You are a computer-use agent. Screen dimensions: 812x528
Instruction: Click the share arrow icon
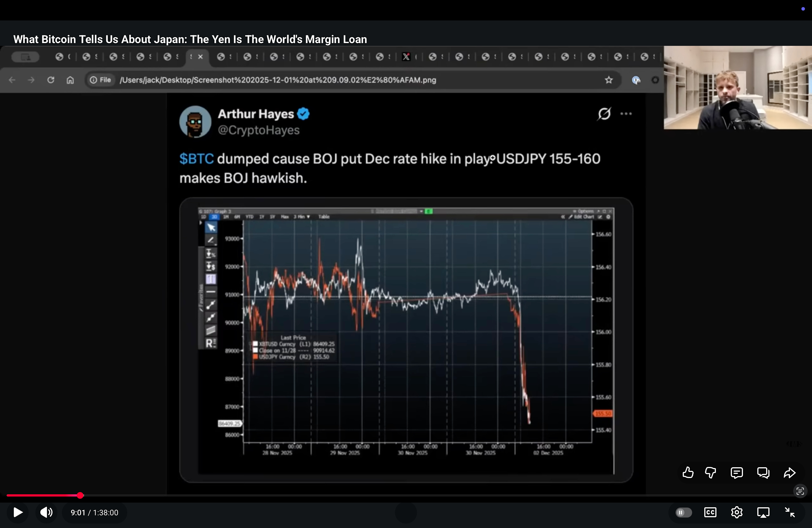pyautogui.click(x=789, y=473)
